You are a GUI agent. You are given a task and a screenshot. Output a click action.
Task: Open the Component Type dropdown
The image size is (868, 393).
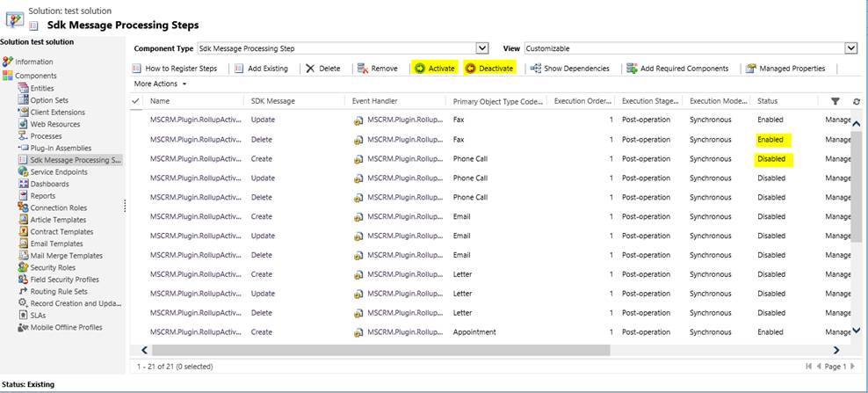pyautogui.click(x=482, y=48)
